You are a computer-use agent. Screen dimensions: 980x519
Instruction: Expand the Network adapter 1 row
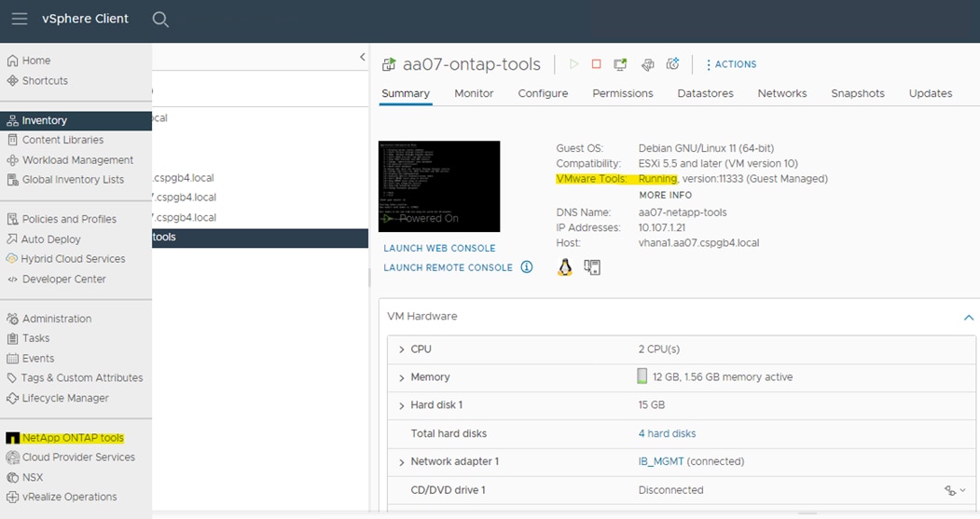tap(401, 463)
